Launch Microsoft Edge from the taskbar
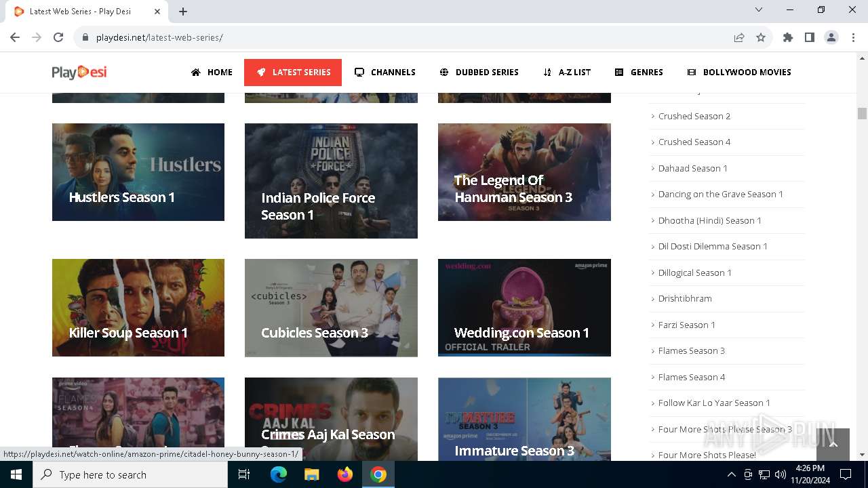 click(x=279, y=474)
